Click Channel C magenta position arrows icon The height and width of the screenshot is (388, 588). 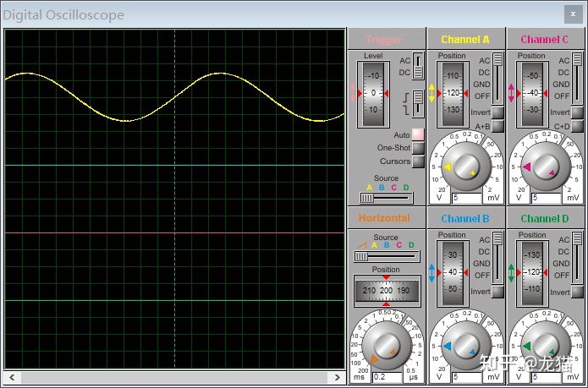[511, 93]
